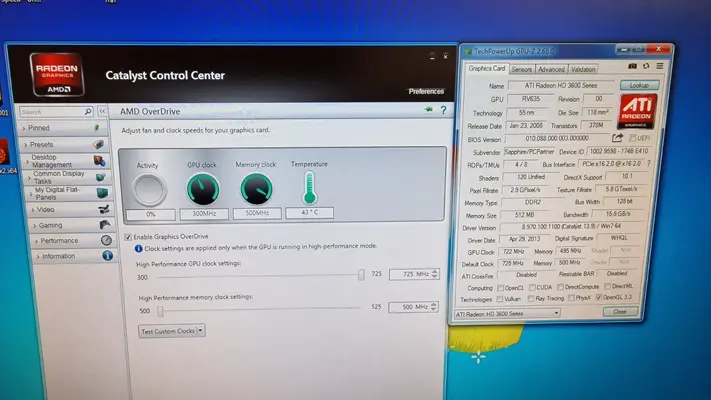Click the Information 'i' icon in sidebar

click(105, 256)
